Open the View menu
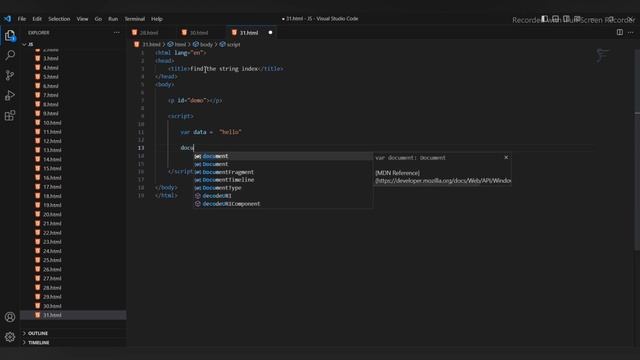Screen dimensions: 640x360 (x=82, y=19)
